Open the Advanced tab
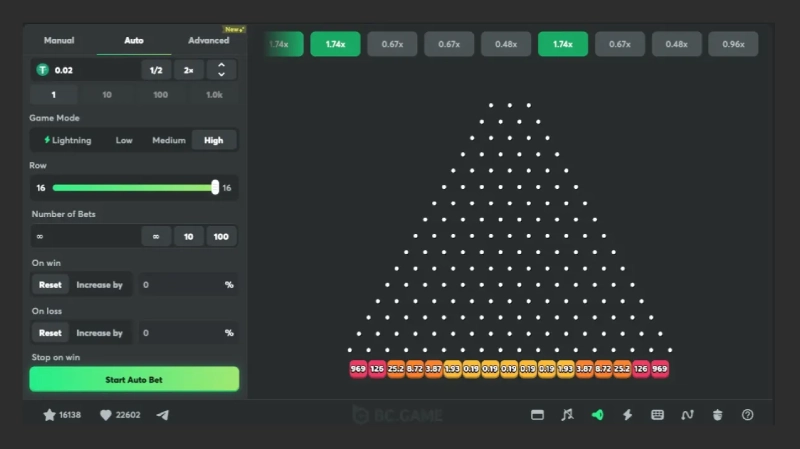Screen dimensions: 800x449 (x=209, y=40)
